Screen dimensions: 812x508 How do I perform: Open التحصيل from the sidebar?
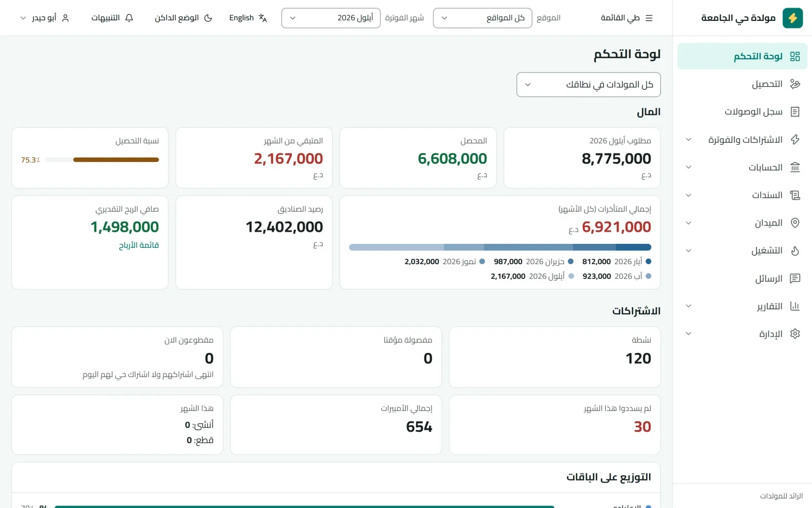(x=742, y=84)
